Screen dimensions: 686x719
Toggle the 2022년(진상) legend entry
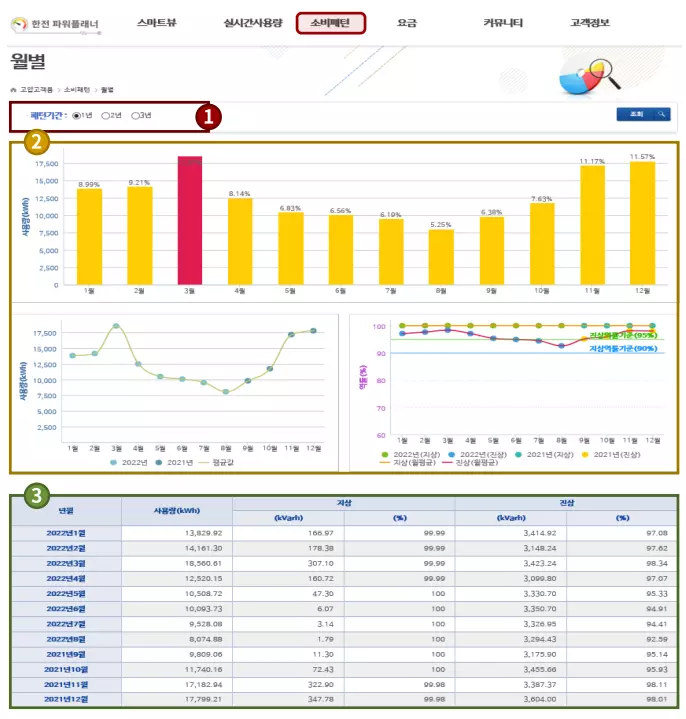[477, 454]
